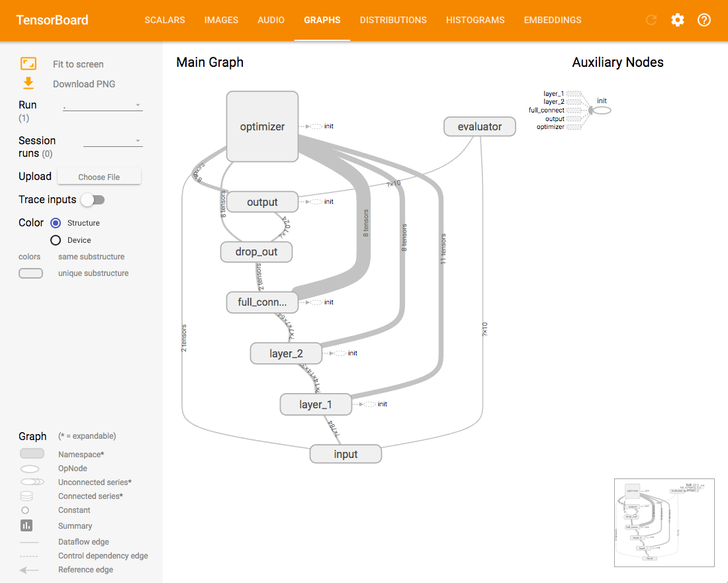This screenshot has height=583, width=728.
Task: Select the drop_out node
Action: (x=256, y=252)
